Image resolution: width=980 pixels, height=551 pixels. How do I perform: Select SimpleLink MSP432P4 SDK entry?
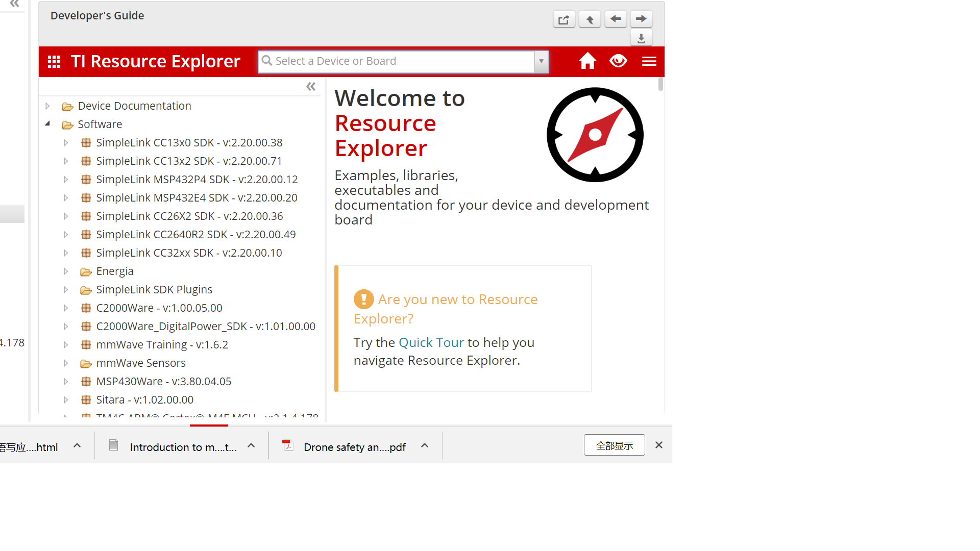[197, 180]
